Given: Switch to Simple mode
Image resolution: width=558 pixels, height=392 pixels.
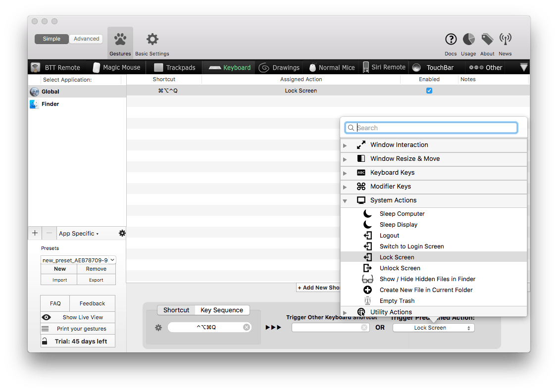Looking at the screenshot, I should pos(51,39).
